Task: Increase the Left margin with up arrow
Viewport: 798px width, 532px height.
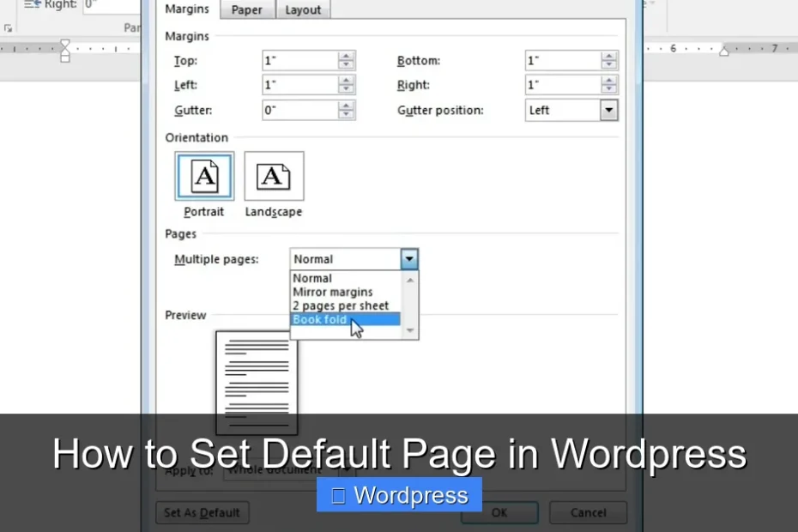Action: pyautogui.click(x=346, y=81)
